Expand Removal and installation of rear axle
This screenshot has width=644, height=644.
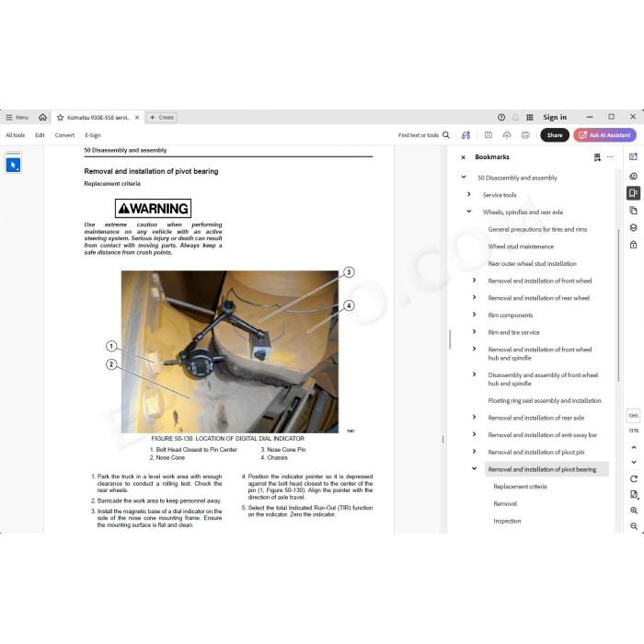[x=475, y=418]
